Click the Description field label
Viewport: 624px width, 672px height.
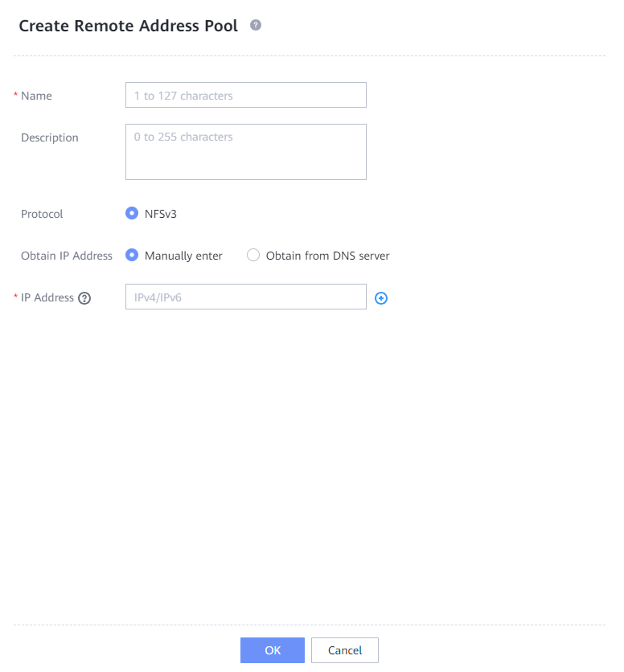[x=50, y=137]
